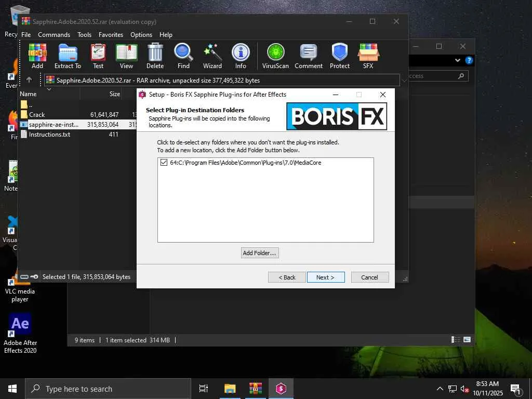The image size is (532, 399).
Task: Go up one folder in WinRAR
Action: pyautogui.click(x=29, y=79)
